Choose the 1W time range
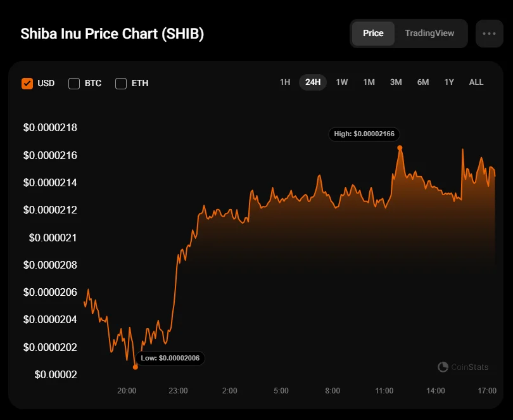This screenshot has width=513, height=420. click(x=342, y=82)
